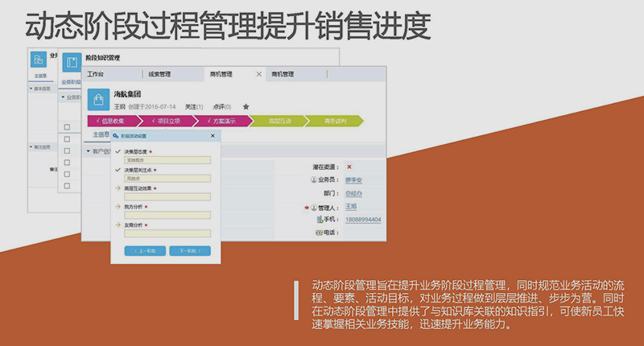Click the red X next to 潜在渠道

(349, 167)
